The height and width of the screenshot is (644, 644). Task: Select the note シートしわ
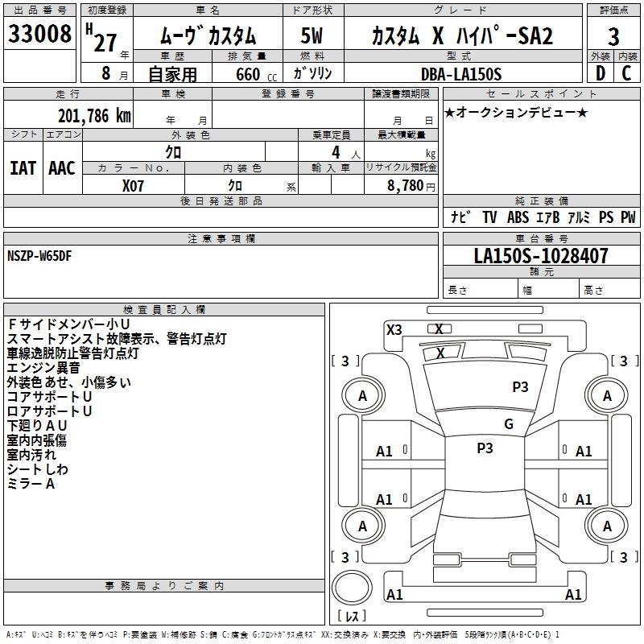pos(37,469)
